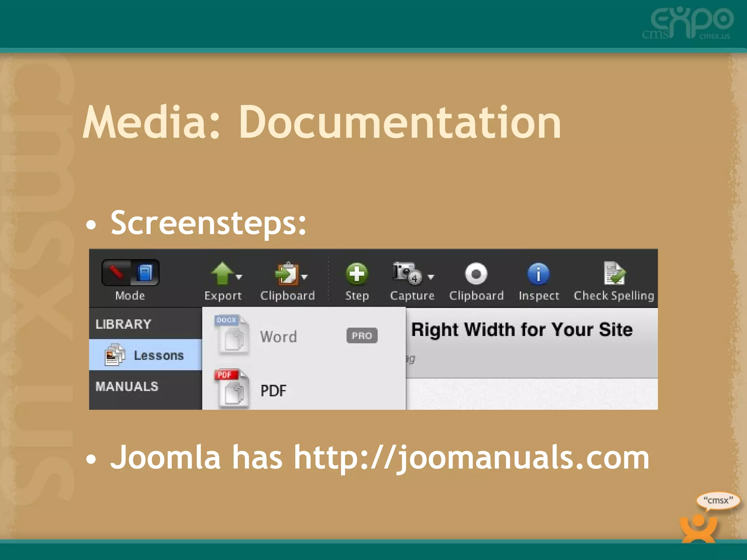Viewport: 747px width, 560px height.
Task: Open the Capture dropdown arrow
Action: point(431,277)
